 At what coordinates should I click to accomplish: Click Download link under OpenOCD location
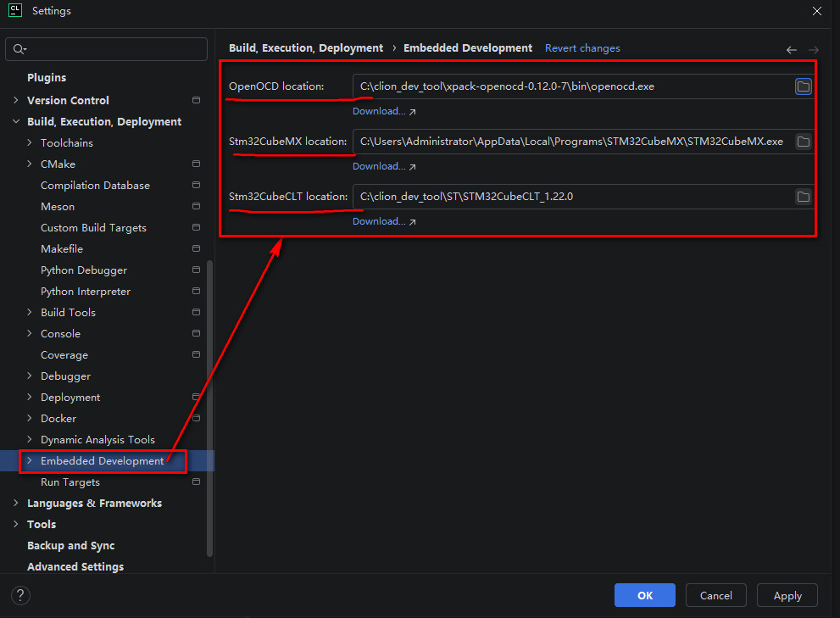(x=384, y=111)
